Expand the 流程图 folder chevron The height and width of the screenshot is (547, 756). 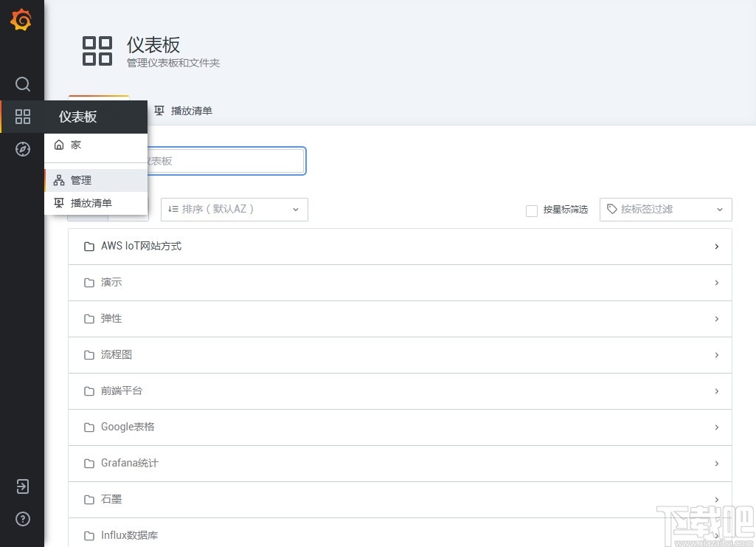(x=715, y=355)
